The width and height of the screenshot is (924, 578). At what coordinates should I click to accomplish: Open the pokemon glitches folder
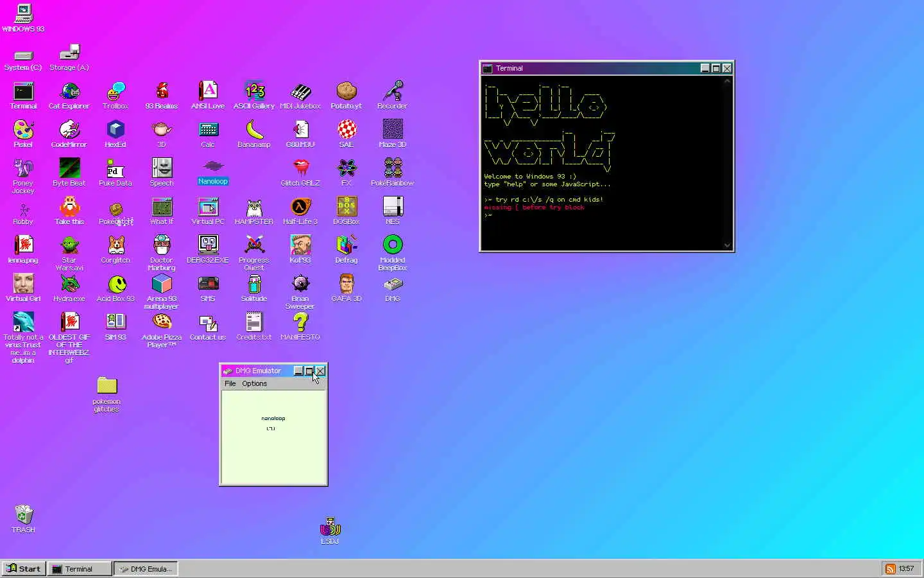(107, 394)
